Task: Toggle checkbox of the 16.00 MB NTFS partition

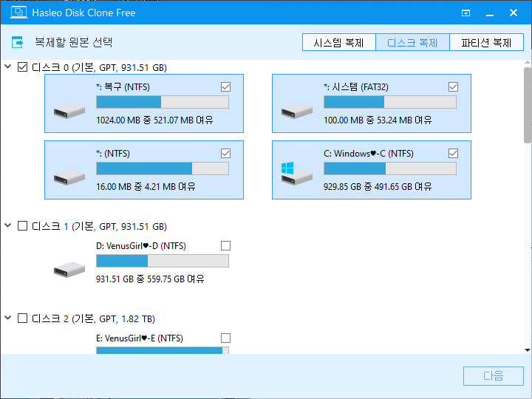Action: 225,154
